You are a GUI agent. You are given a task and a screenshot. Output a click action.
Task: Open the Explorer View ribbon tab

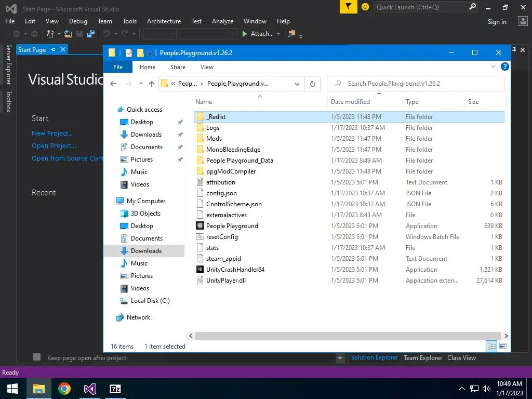coord(207,67)
